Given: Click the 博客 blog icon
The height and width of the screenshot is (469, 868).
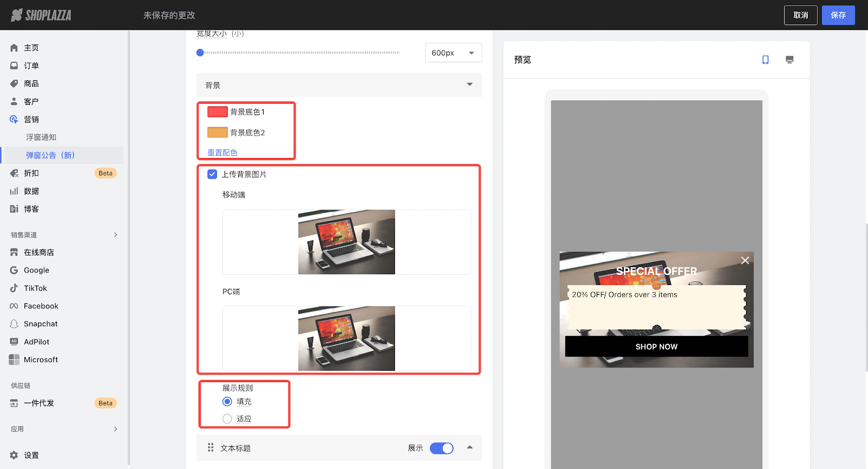Looking at the screenshot, I should 14,209.
